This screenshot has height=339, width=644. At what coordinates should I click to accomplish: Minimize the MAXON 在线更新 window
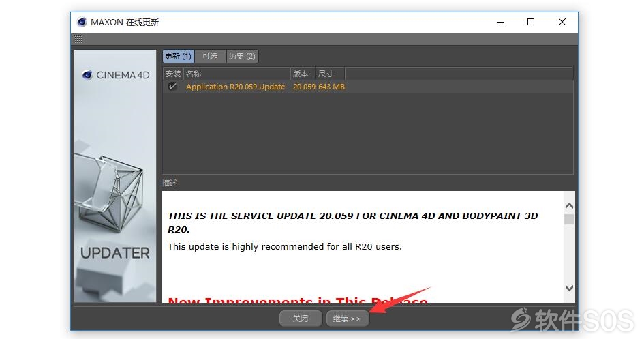(x=500, y=23)
